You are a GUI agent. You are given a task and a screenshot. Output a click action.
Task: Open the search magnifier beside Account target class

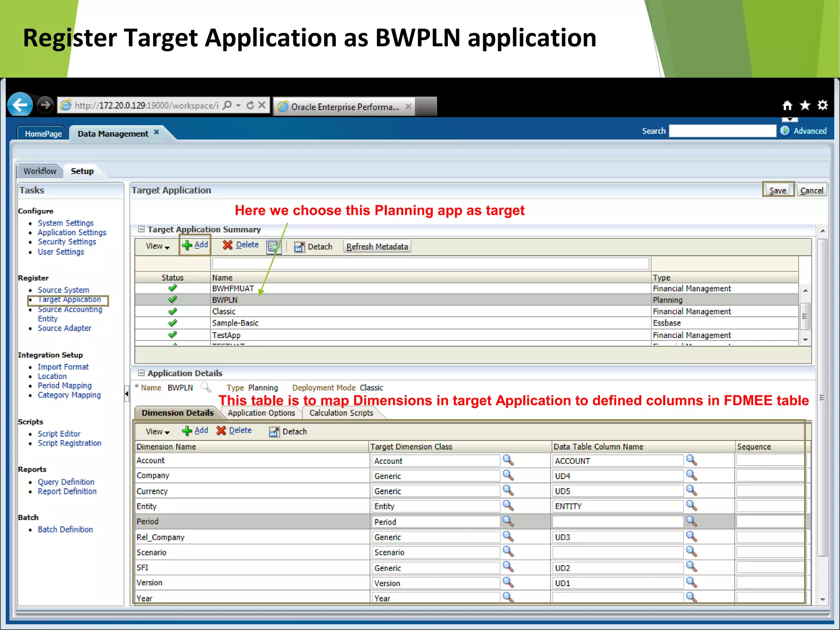tap(508, 460)
